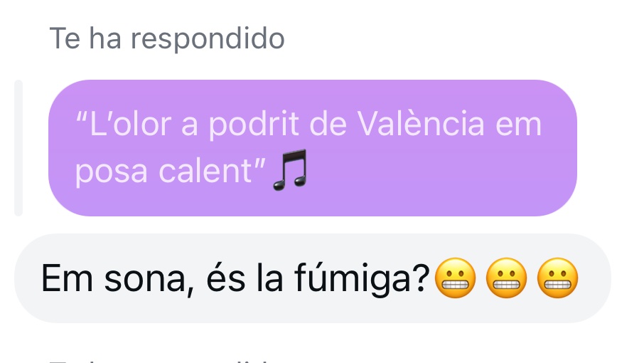
Task: Click the word "fúmiga?" in the reply
Action: 362,278
